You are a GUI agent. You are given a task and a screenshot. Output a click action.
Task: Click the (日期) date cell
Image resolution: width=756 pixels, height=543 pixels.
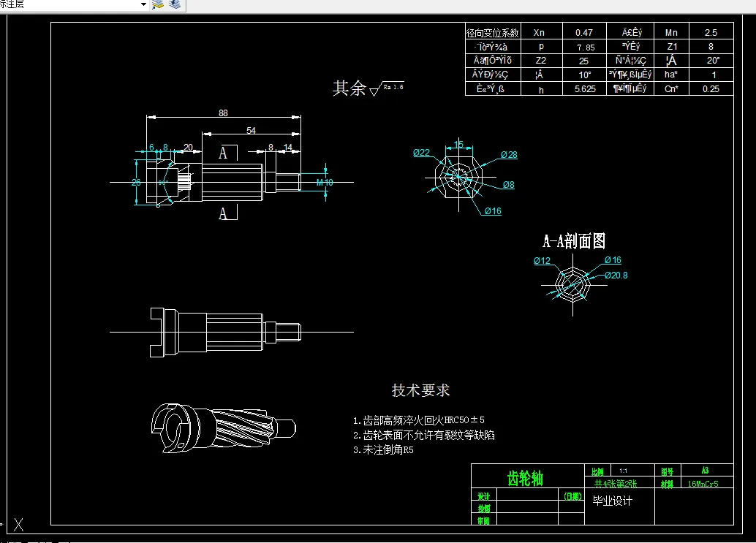[572, 495]
